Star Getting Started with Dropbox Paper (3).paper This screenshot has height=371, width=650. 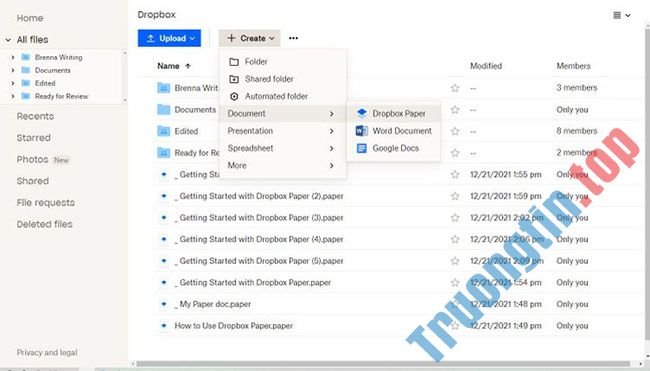455,218
